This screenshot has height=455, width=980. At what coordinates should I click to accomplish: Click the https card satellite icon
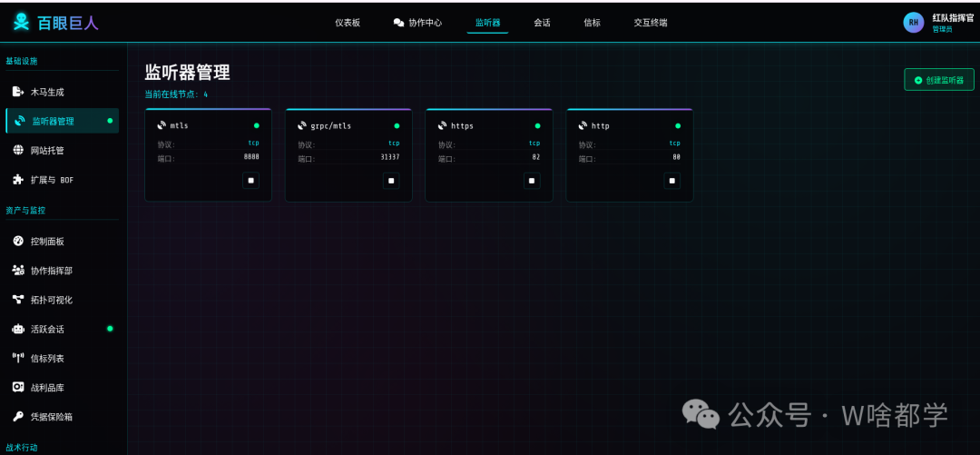tap(443, 125)
